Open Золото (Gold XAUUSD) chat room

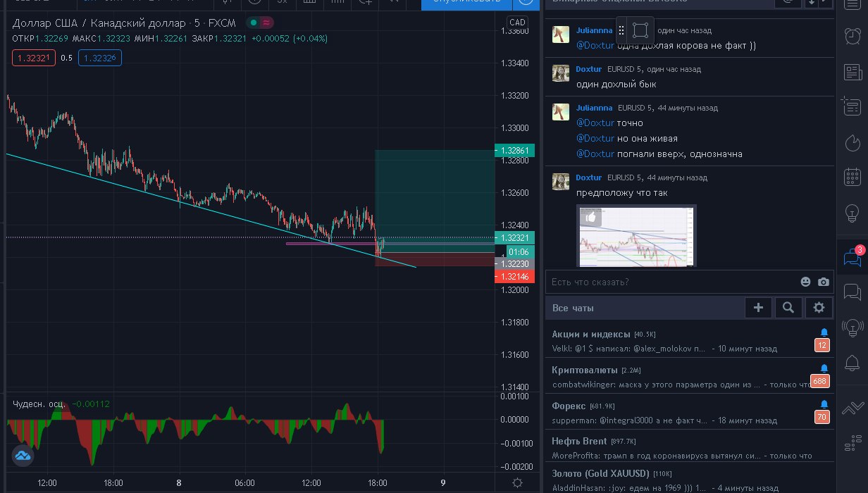[x=690, y=479]
